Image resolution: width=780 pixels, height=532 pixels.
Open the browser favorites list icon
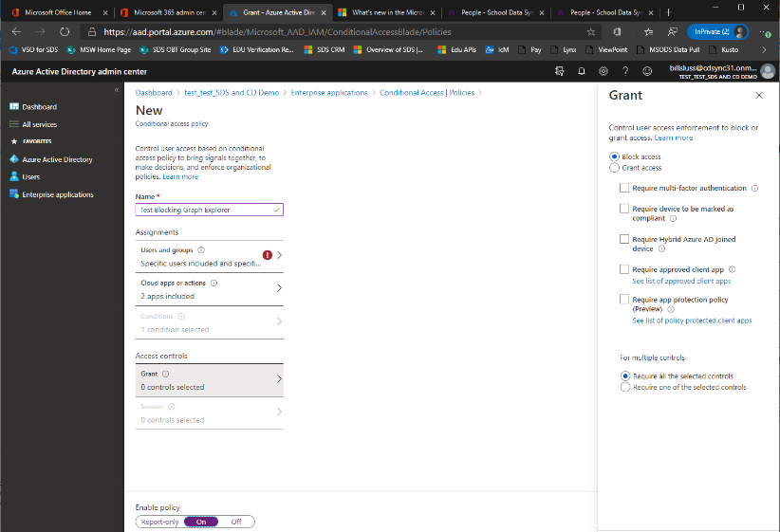(x=648, y=32)
